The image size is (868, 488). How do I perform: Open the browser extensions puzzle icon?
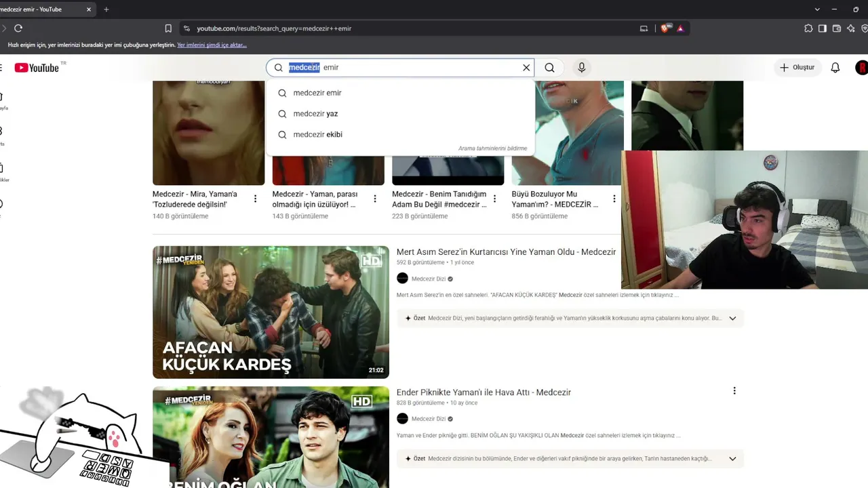click(808, 28)
